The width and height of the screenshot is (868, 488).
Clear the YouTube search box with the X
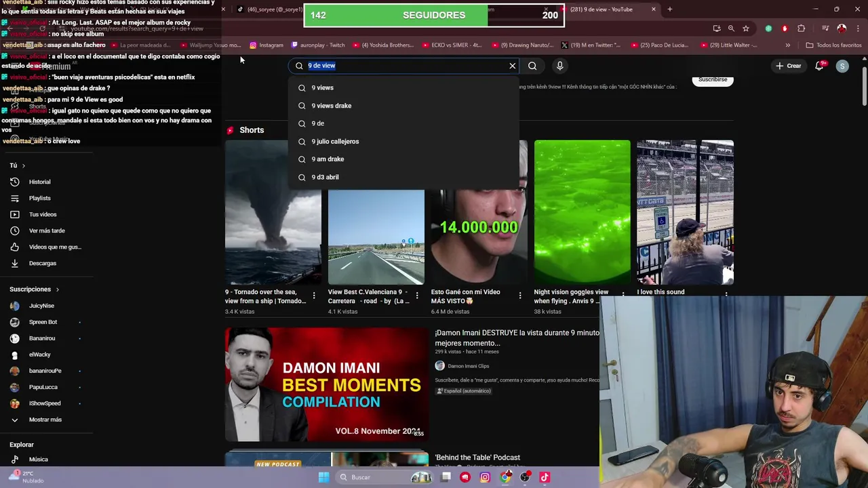point(513,66)
